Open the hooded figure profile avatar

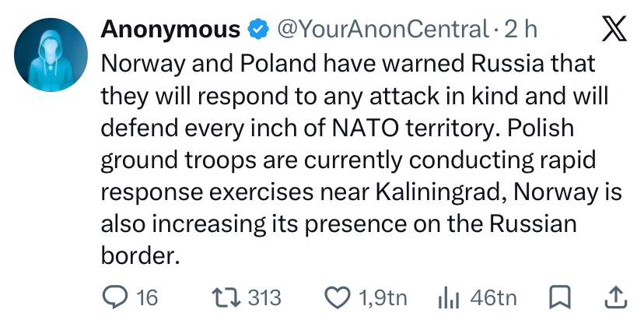coord(51,54)
